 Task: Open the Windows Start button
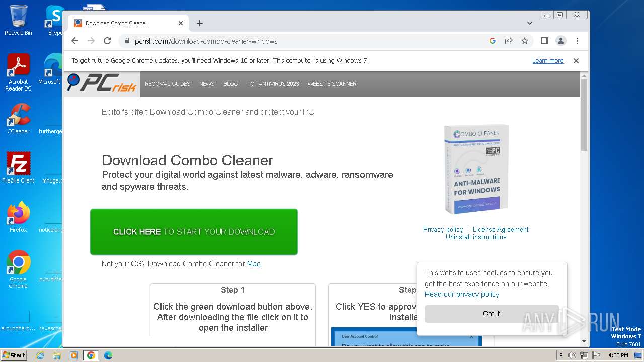[14, 355]
